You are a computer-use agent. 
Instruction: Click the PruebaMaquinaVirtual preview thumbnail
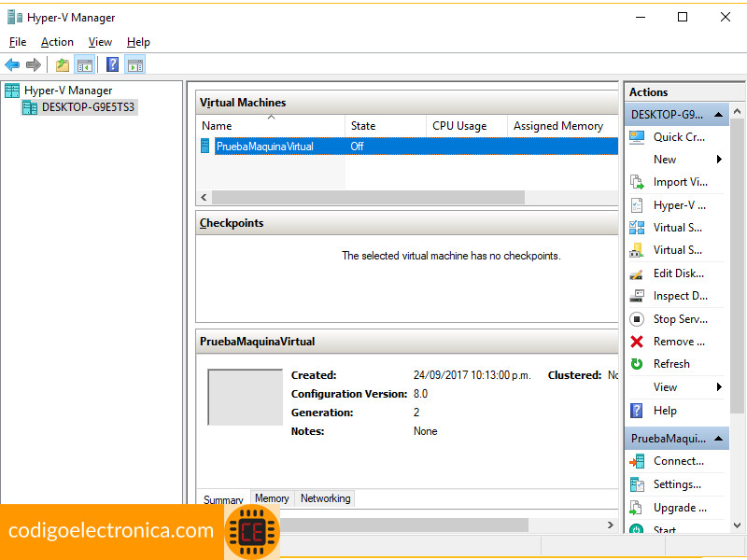(246, 398)
